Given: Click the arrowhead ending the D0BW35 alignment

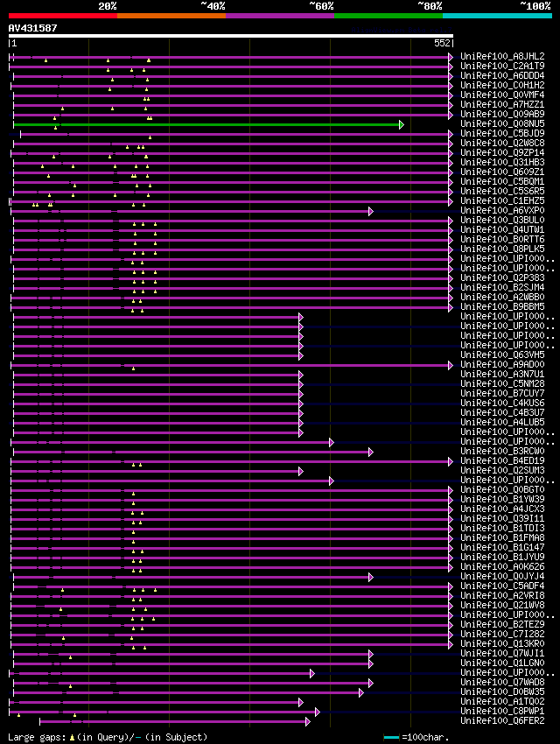Looking at the screenshot, I should point(361,692).
